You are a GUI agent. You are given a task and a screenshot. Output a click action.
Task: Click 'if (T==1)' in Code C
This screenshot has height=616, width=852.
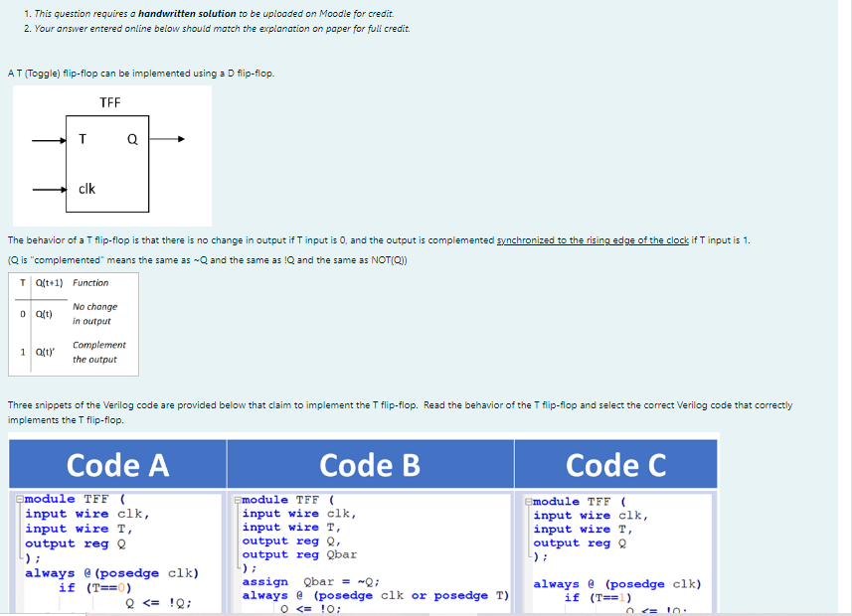click(x=597, y=597)
